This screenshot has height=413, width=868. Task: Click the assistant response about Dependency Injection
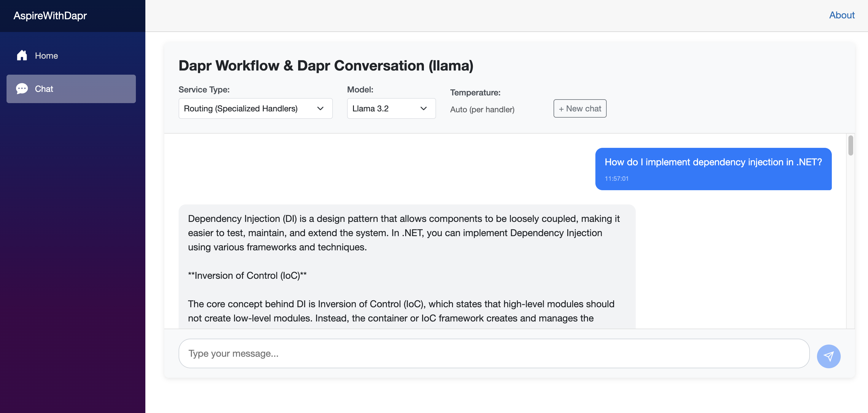pyautogui.click(x=406, y=266)
